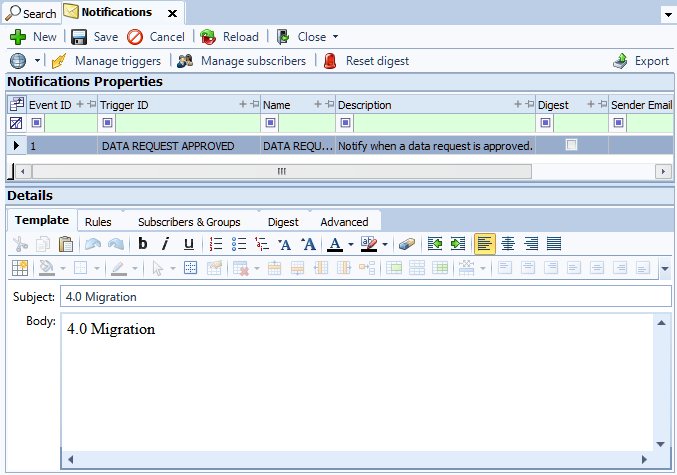Click the grid horizontal scrollbar thumb
This screenshot has height=475, width=677.
pyautogui.click(x=282, y=171)
